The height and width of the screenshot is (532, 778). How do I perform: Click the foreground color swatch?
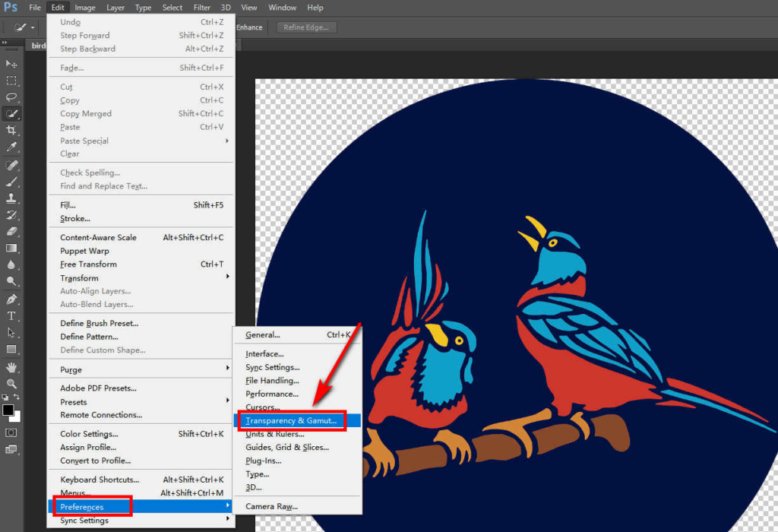[x=7, y=410]
